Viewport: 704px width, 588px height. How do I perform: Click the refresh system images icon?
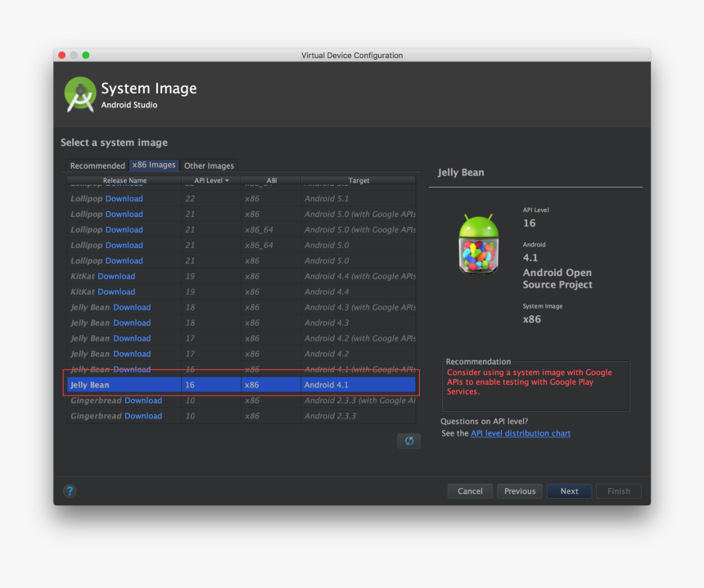pyautogui.click(x=408, y=441)
